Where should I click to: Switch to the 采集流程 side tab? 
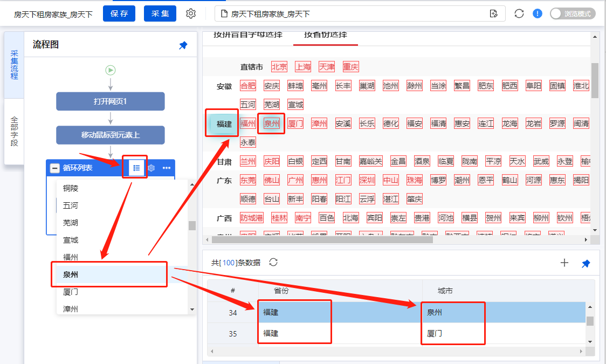click(15, 65)
